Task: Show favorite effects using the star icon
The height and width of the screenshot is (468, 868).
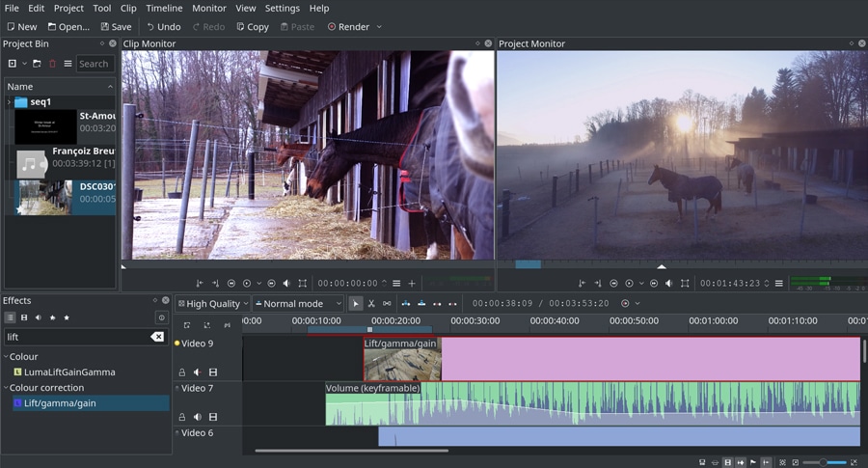Action: coord(67,317)
